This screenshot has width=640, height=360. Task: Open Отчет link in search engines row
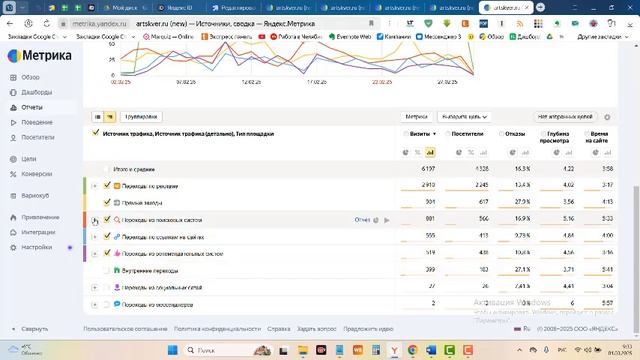tap(362, 220)
